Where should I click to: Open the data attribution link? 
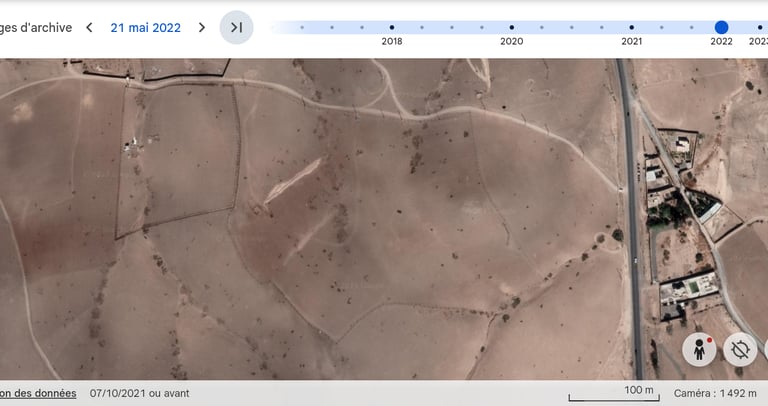coord(38,393)
